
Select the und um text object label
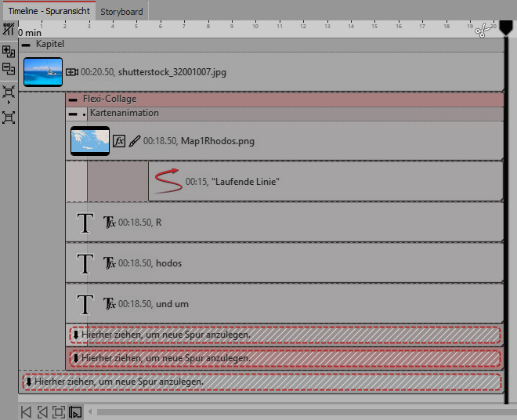(172, 304)
